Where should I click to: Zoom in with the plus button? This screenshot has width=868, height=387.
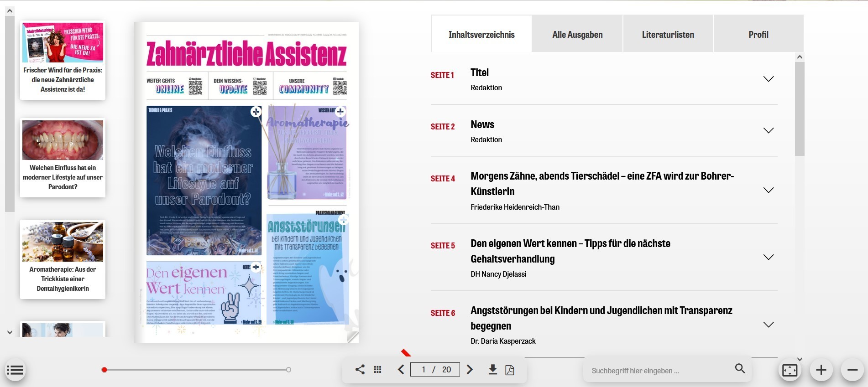pyautogui.click(x=821, y=370)
